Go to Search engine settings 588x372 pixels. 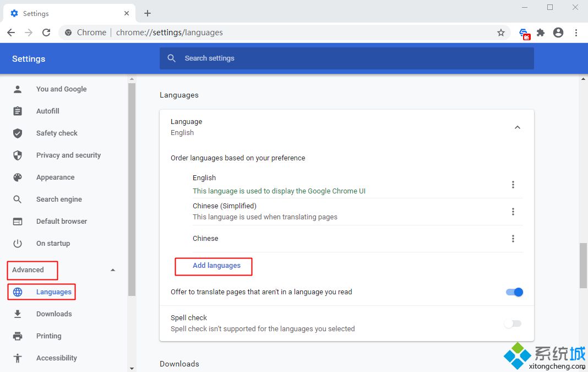pyautogui.click(x=59, y=200)
